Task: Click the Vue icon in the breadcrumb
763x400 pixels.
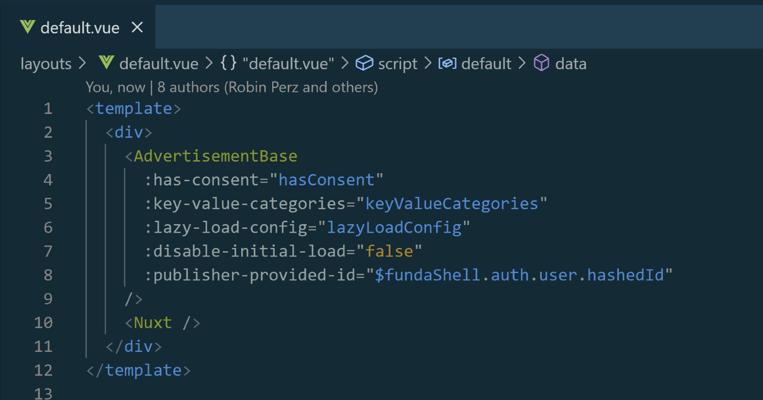Action: pyautogui.click(x=106, y=63)
